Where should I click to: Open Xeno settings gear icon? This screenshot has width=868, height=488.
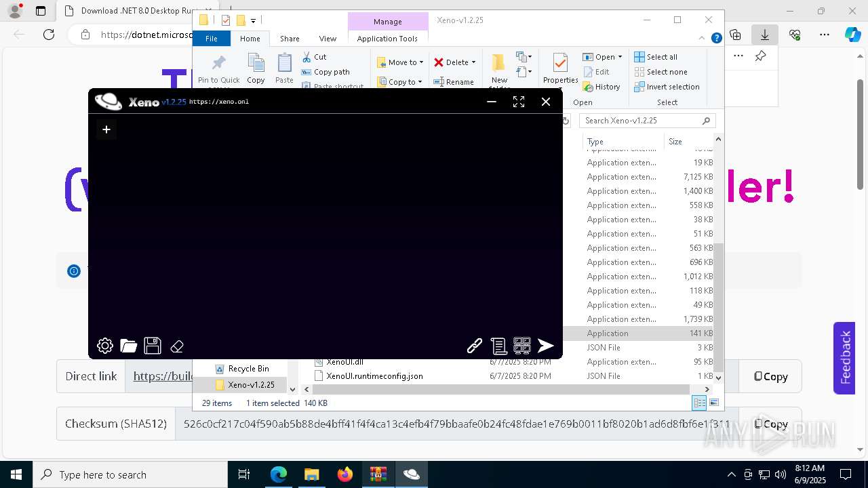pyautogui.click(x=105, y=346)
